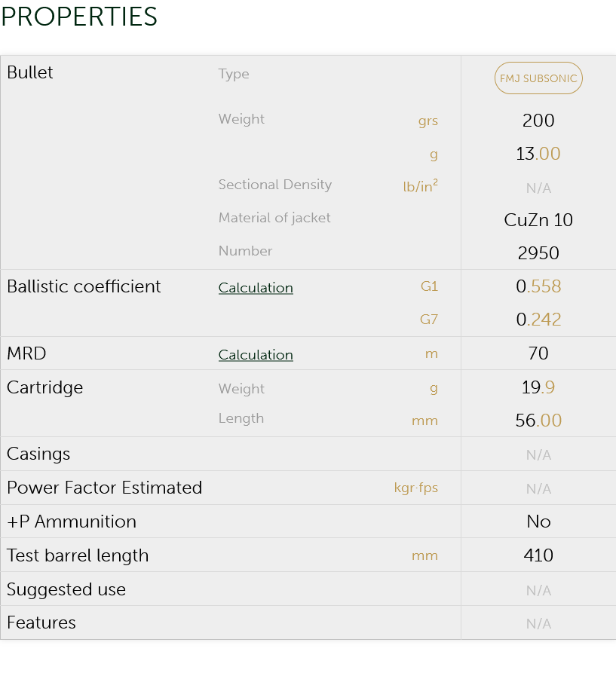Screen dimensions: 616x676
Task: Click the Sectional Density label
Action: pyautogui.click(x=274, y=185)
